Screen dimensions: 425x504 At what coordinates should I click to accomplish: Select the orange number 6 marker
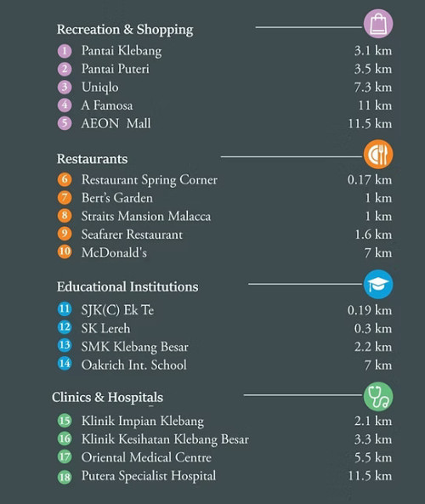click(x=65, y=179)
